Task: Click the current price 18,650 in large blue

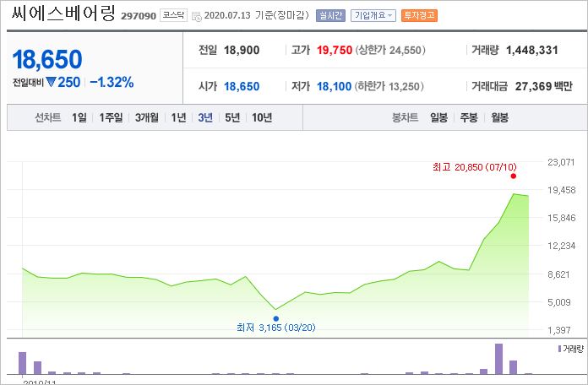Action: (x=47, y=59)
